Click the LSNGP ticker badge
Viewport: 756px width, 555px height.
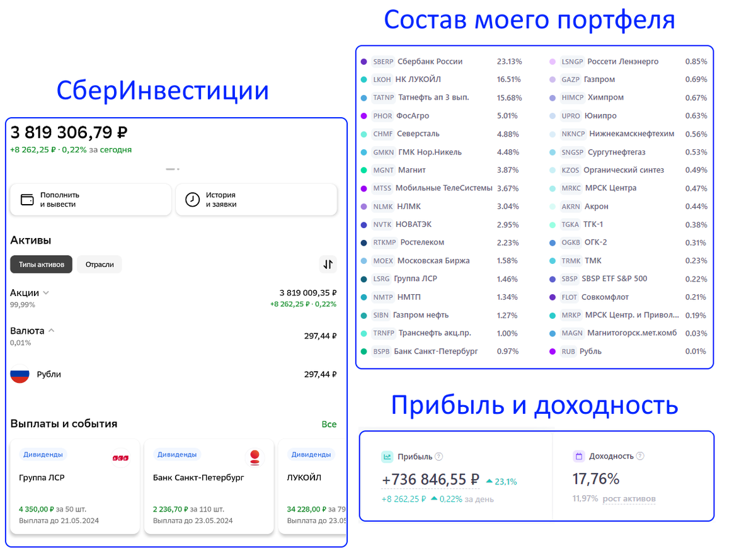point(573,62)
